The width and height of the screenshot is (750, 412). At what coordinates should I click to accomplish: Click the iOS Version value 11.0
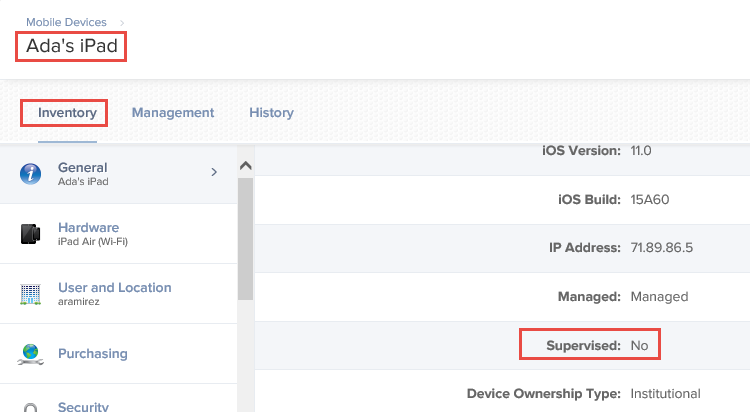(x=641, y=151)
